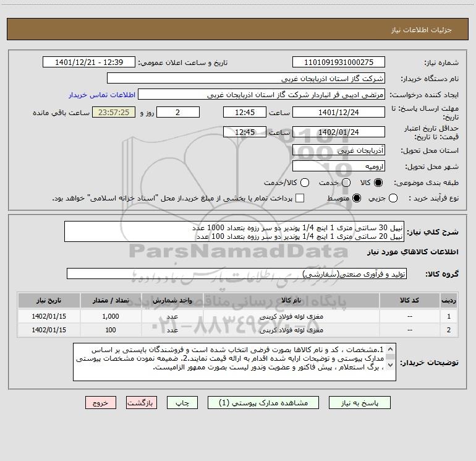Click the پاسخ به نیاز button

coord(359,403)
